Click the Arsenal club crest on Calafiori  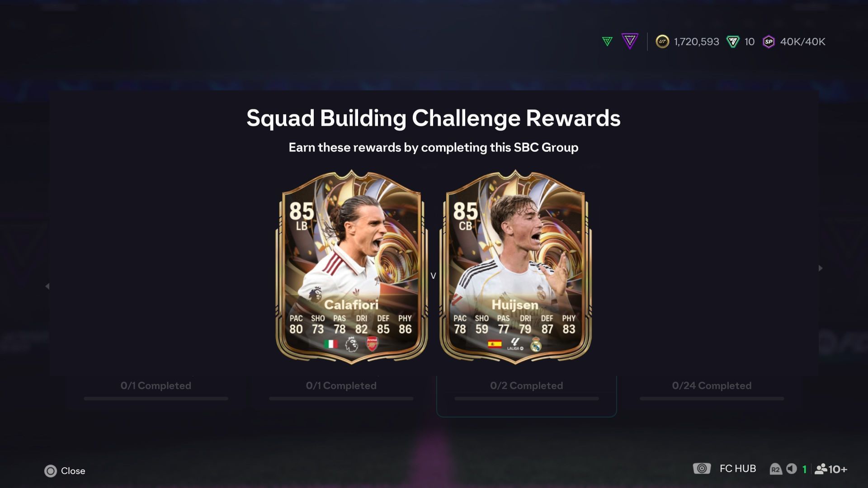(x=372, y=344)
